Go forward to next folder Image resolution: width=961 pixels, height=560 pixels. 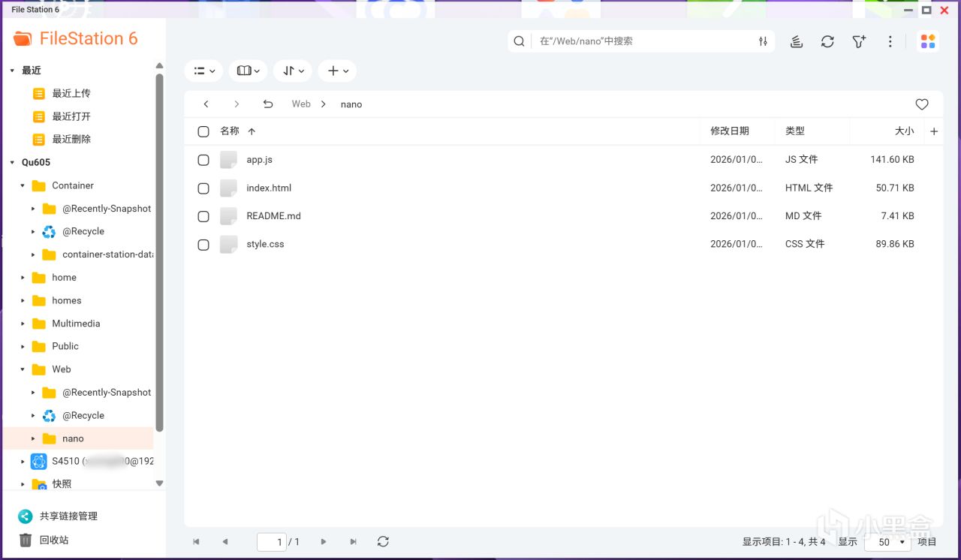pyautogui.click(x=236, y=104)
